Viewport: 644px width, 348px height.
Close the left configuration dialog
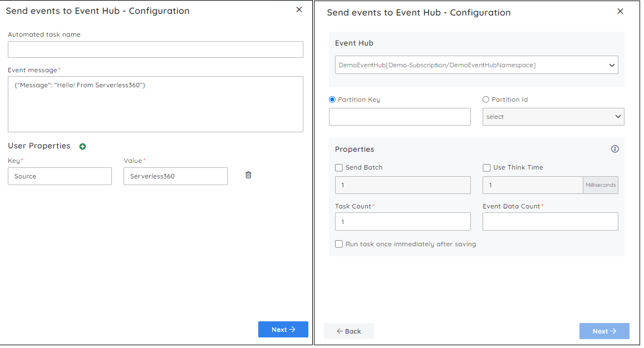coord(299,9)
